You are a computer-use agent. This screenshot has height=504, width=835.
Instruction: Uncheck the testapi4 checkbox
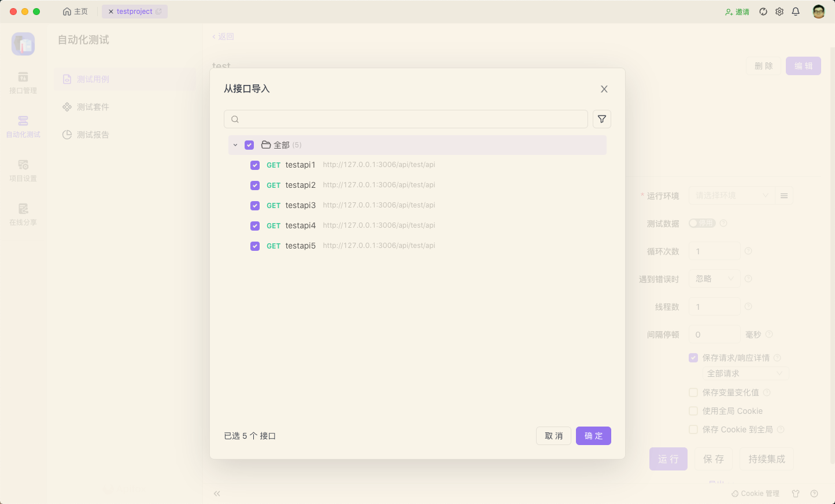[x=255, y=226]
